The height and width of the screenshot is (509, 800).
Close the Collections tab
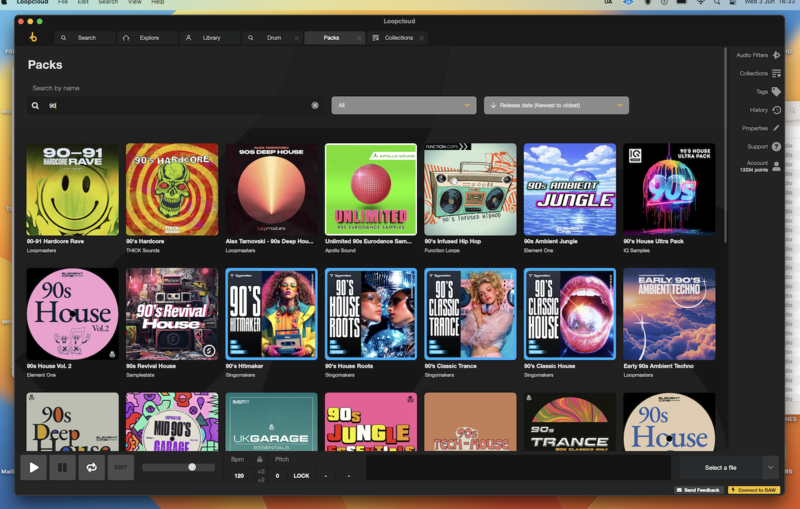(x=421, y=38)
